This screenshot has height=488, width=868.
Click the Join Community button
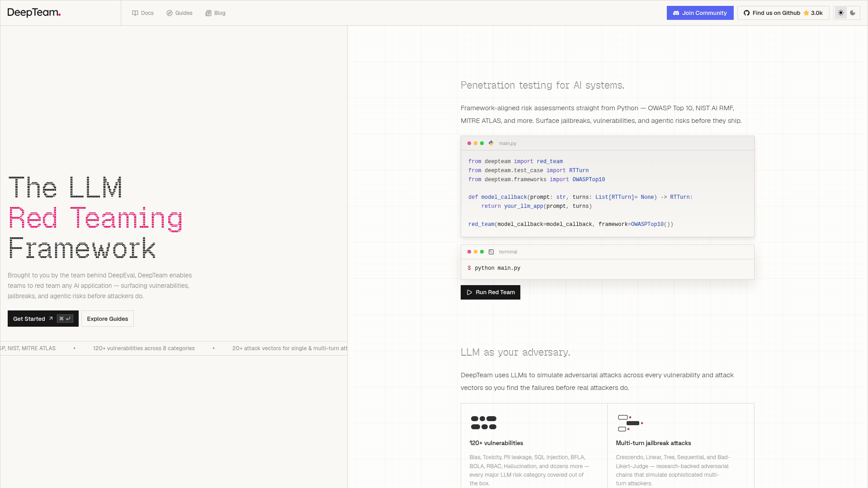click(x=700, y=13)
